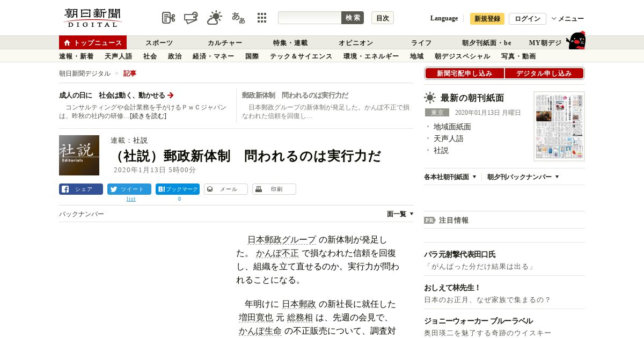Open the 目次 table of contents
The height and width of the screenshot is (338, 644).
click(x=383, y=18)
